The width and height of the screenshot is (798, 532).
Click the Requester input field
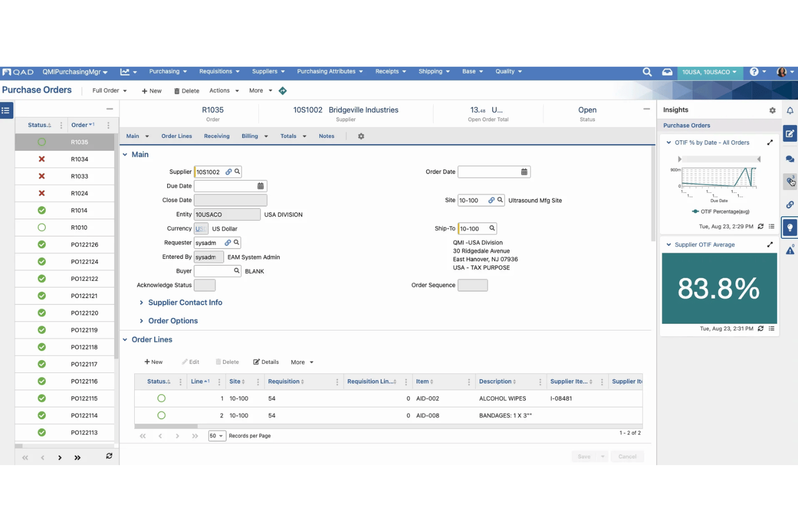(x=210, y=243)
